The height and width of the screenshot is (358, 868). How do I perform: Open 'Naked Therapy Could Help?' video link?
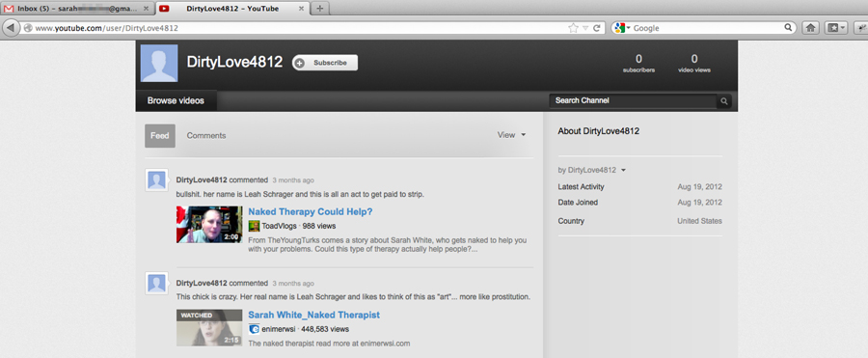pyautogui.click(x=310, y=211)
